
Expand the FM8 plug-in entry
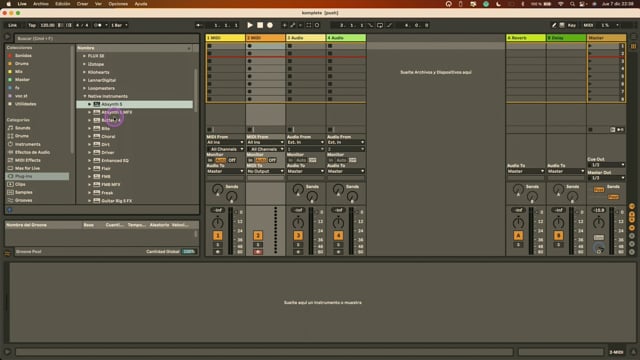pyautogui.click(x=89, y=177)
